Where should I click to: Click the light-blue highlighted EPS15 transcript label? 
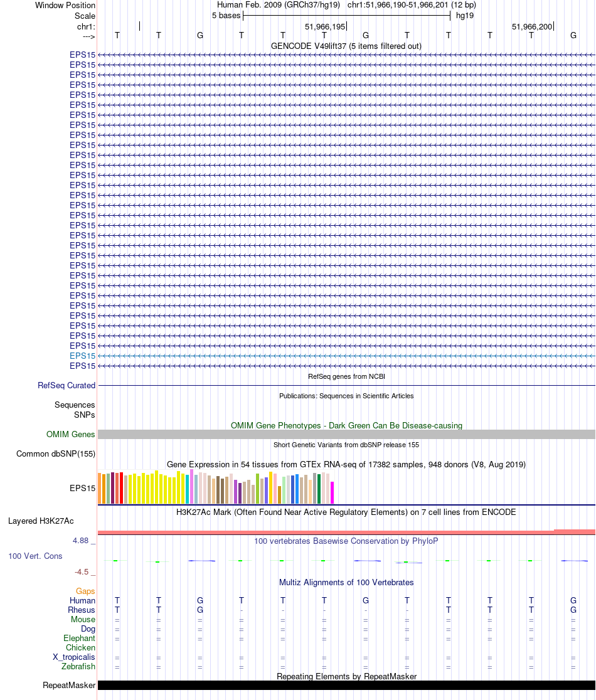[83, 356]
